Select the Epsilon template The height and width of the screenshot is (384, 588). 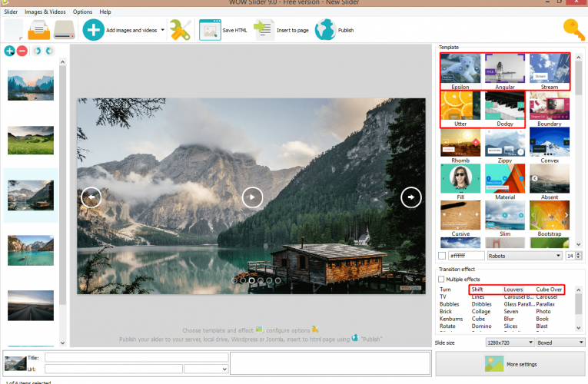tap(460, 71)
